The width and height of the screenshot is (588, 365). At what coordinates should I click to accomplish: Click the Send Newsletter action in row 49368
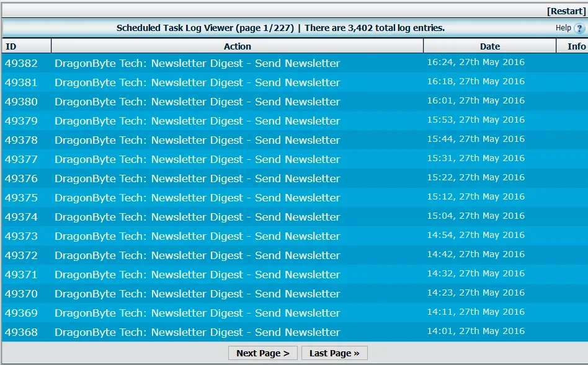pos(197,332)
